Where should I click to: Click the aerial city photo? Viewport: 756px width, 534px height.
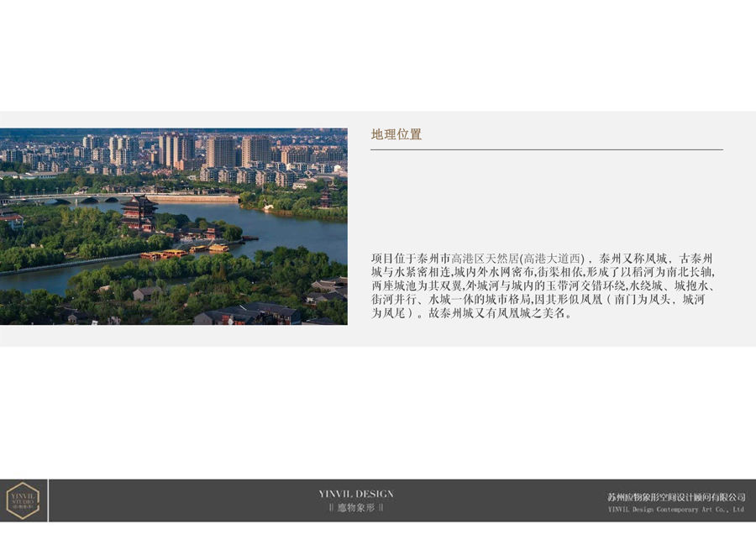173,226
